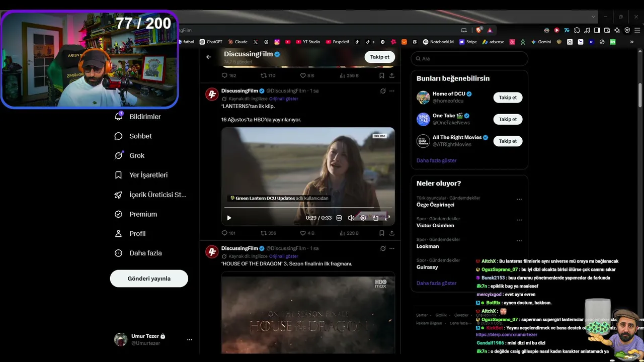Open the browser tab list dropdown arrow
The height and width of the screenshot is (362, 644).
pyautogui.click(x=593, y=17)
